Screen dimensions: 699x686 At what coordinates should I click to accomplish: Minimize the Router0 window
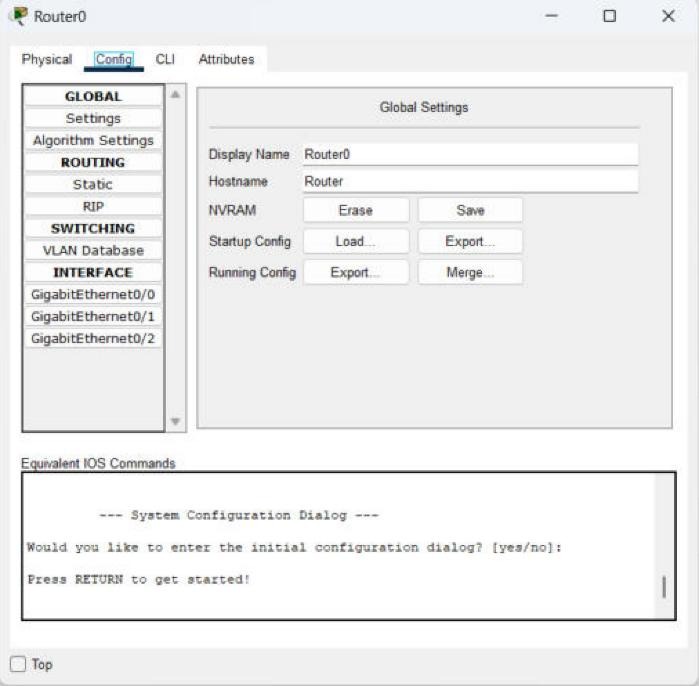[551, 16]
